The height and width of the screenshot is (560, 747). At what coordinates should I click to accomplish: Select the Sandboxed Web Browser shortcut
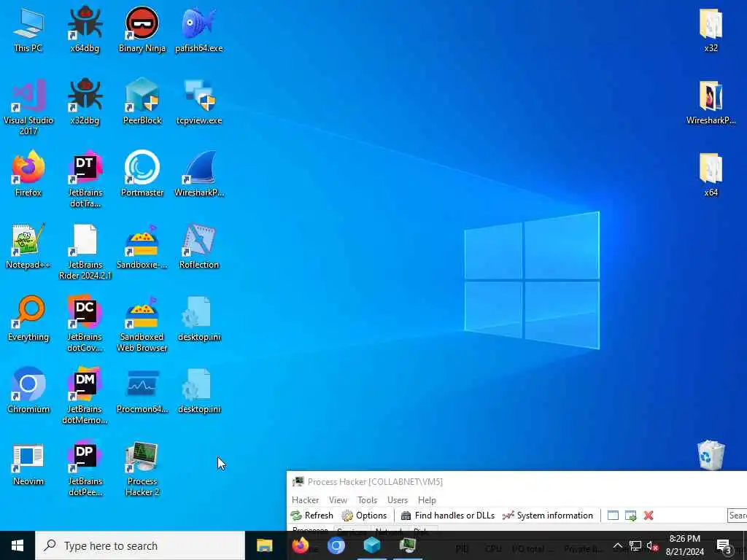(142, 324)
